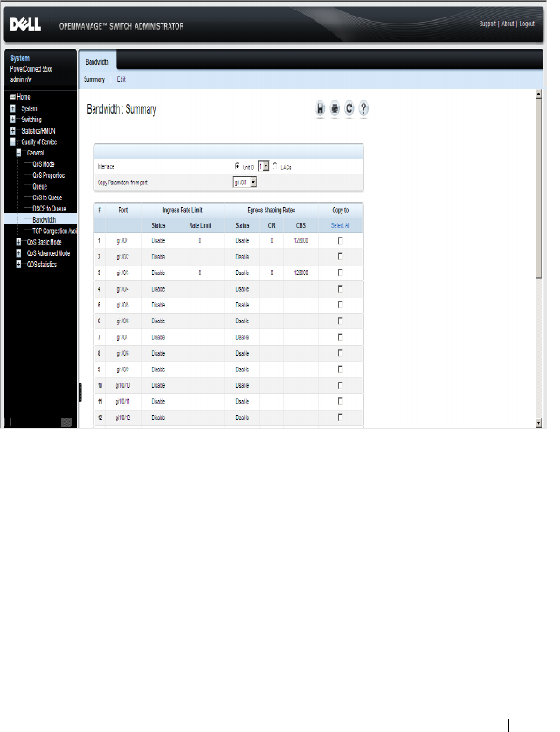Open Copy Parameters from port dropdown
Screen dimensions: 560x732
[245, 183]
